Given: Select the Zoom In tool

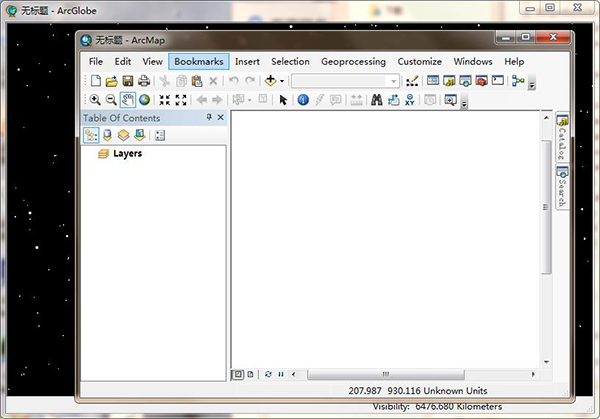Looking at the screenshot, I should click(95, 100).
